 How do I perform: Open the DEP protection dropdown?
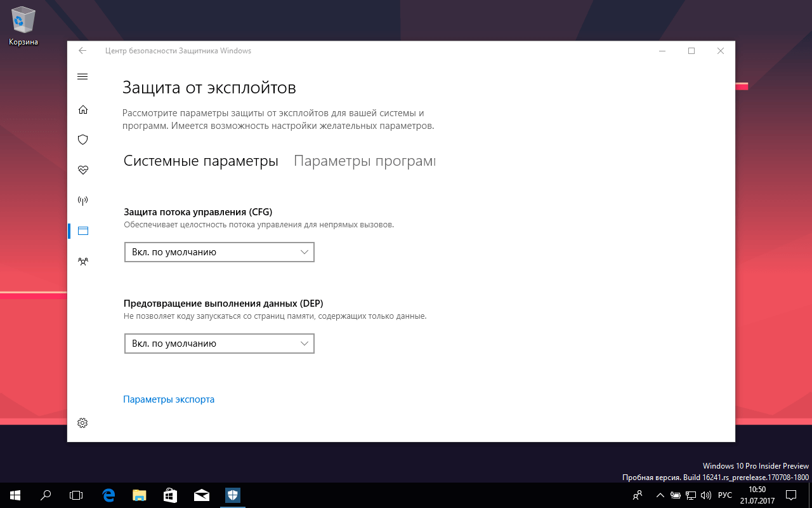pos(219,344)
